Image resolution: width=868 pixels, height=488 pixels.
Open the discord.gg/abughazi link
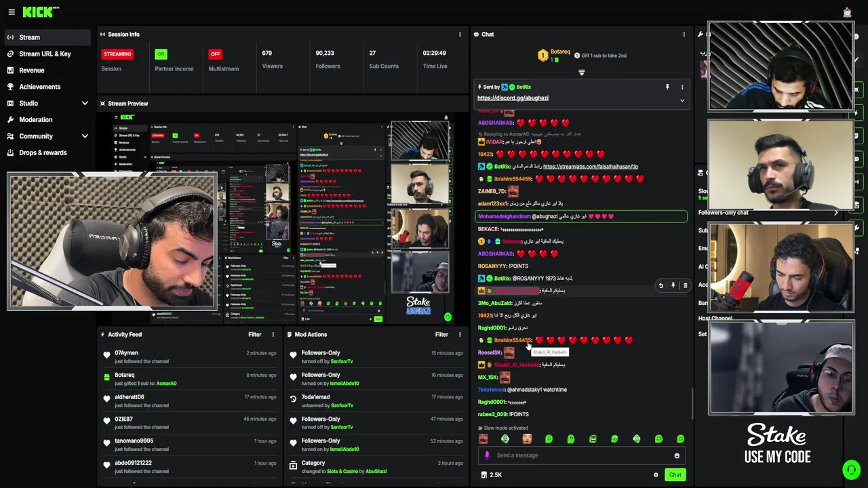click(513, 98)
